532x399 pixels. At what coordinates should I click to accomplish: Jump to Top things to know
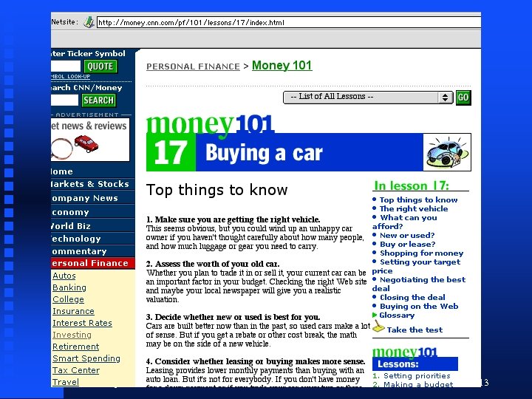click(418, 199)
